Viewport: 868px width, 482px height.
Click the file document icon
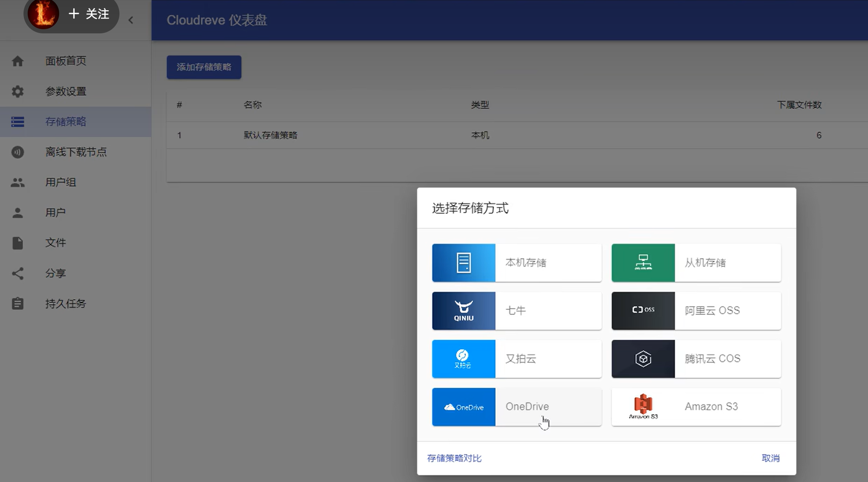point(17,243)
